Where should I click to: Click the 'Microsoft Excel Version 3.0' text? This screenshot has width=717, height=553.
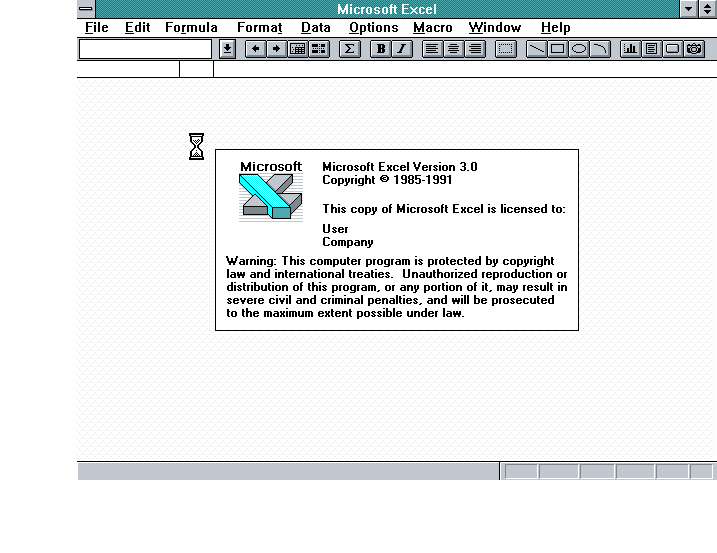(x=400, y=166)
